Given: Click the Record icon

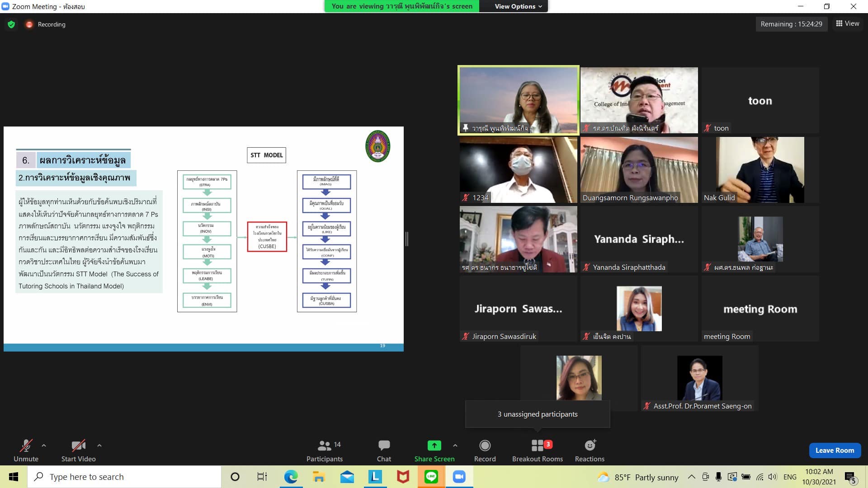Looking at the screenshot, I should click(x=485, y=446).
